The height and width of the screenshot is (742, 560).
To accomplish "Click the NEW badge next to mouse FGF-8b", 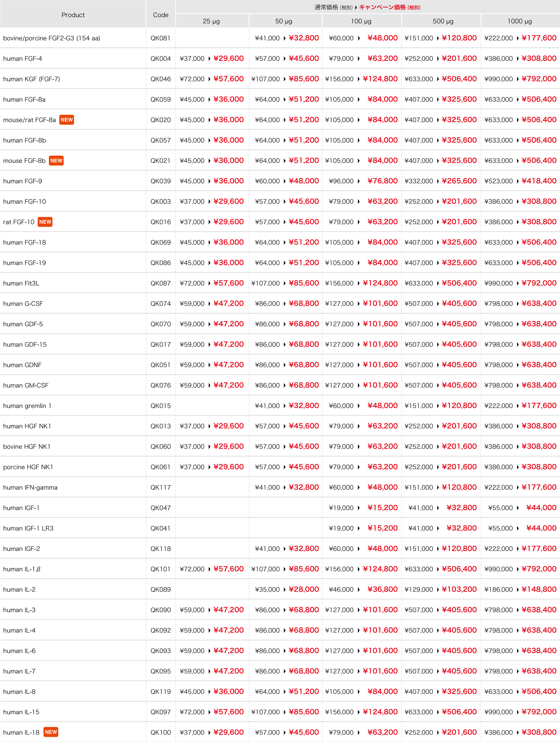I will [x=56, y=160].
